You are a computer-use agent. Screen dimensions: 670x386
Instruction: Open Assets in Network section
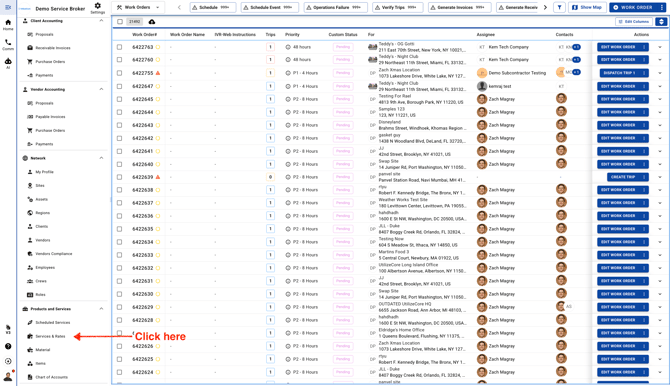point(41,199)
